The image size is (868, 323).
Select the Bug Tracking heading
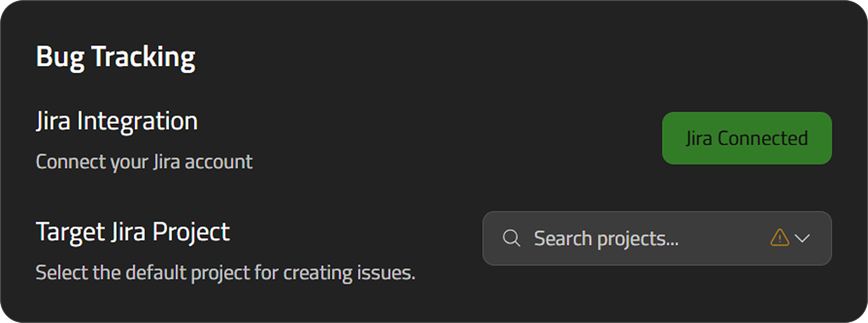coord(116,57)
